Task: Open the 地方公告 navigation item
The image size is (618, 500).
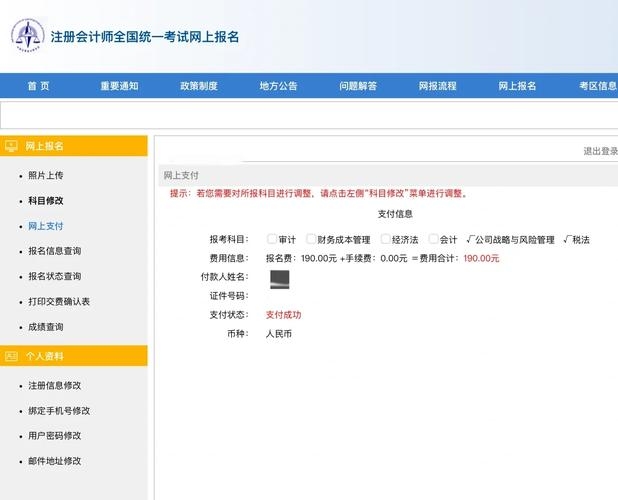Action: point(278,86)
